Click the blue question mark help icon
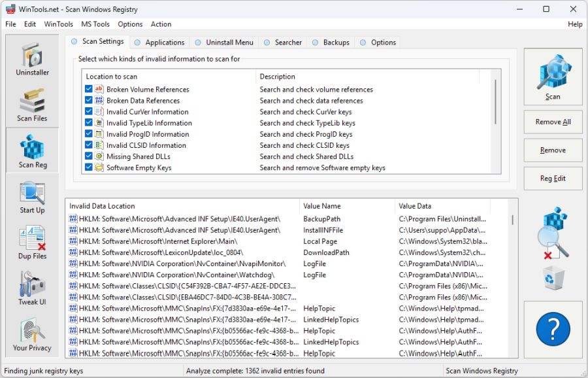 point(553,329)
